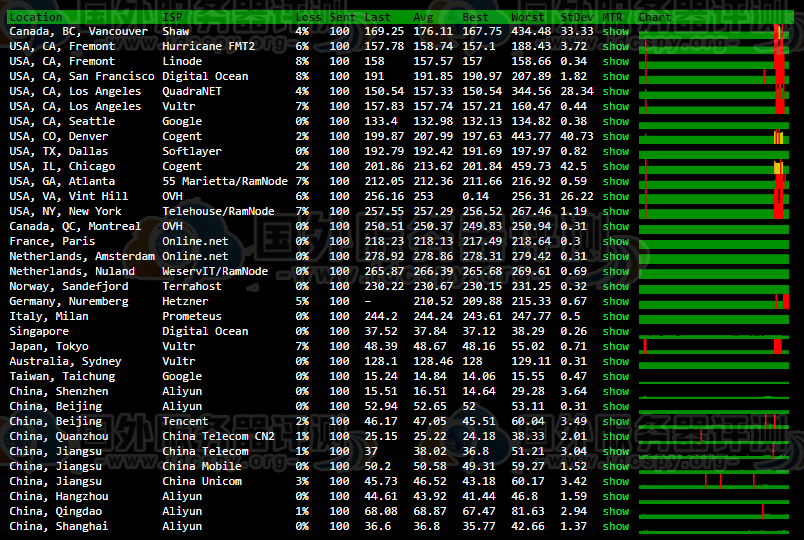Click 'Norway, Sandefjord' location cell

point(69,286)
